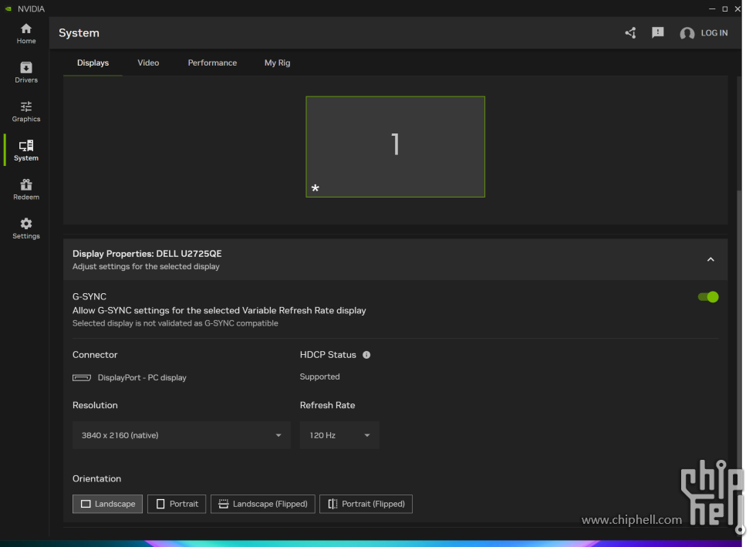This screenshot has width=756, height=547.
Task: Click the 'Selected display is not validated' note
Action: coord(175,323)
